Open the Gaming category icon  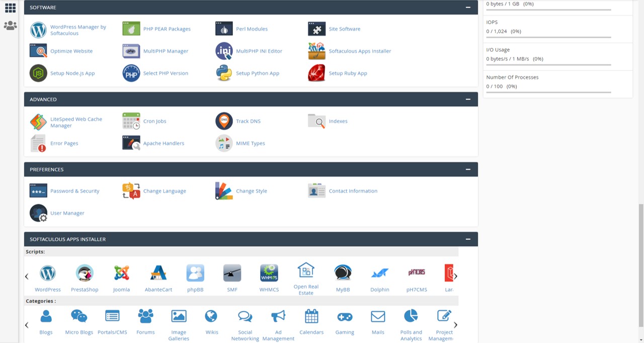point(345,316)
